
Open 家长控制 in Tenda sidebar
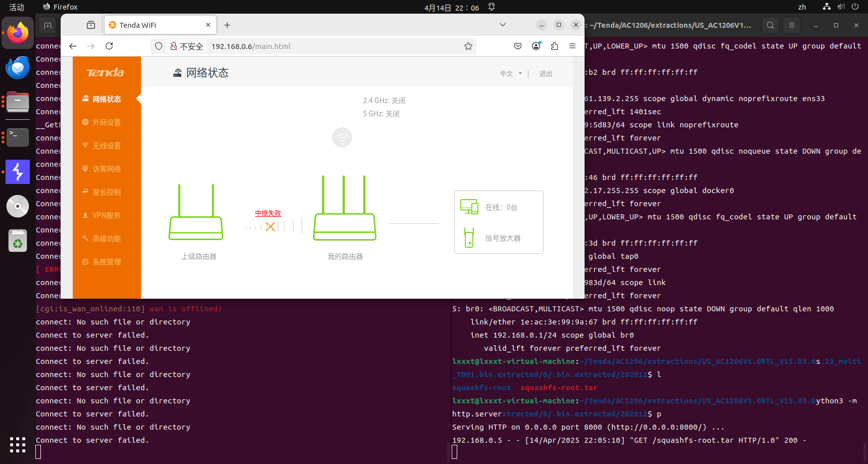click(x=107, y=192)
